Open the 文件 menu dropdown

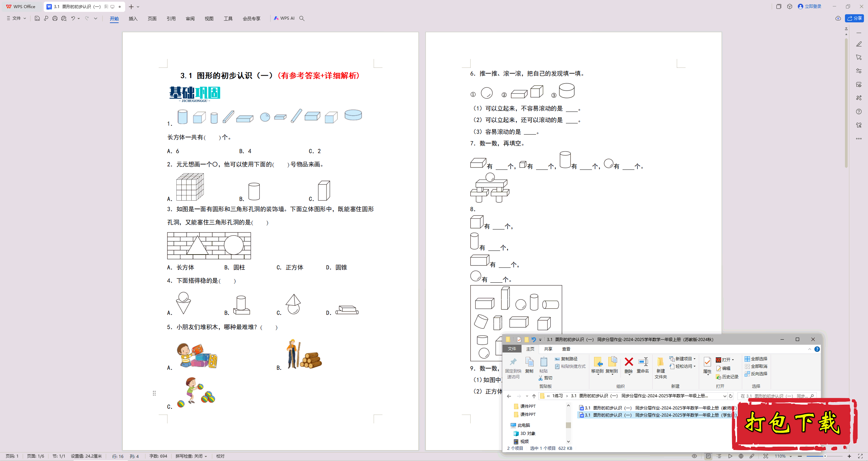click(16, 18)
